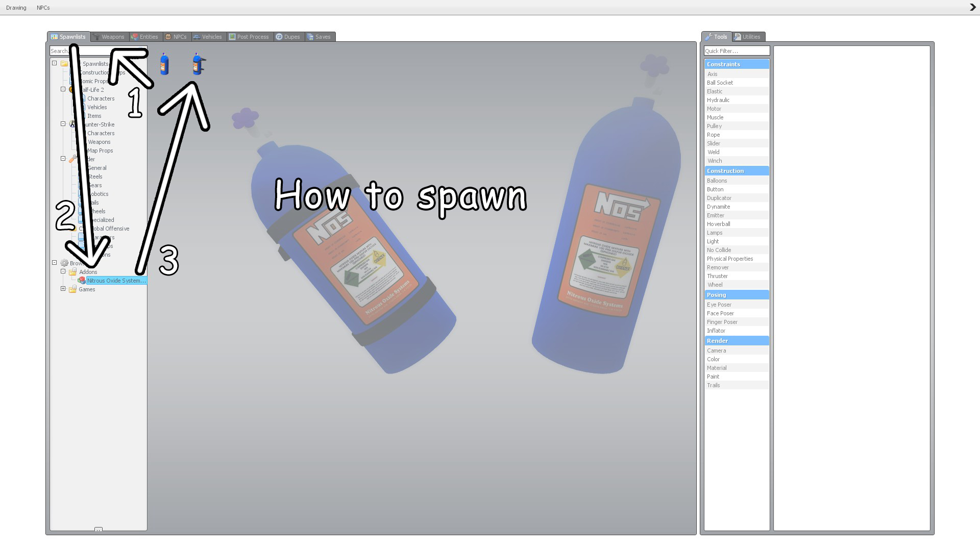The width and height of the screenshot is (980, 551).
Task: Switch to the Utilities tab
Action: pyautogui.click(x=748, y=37)
